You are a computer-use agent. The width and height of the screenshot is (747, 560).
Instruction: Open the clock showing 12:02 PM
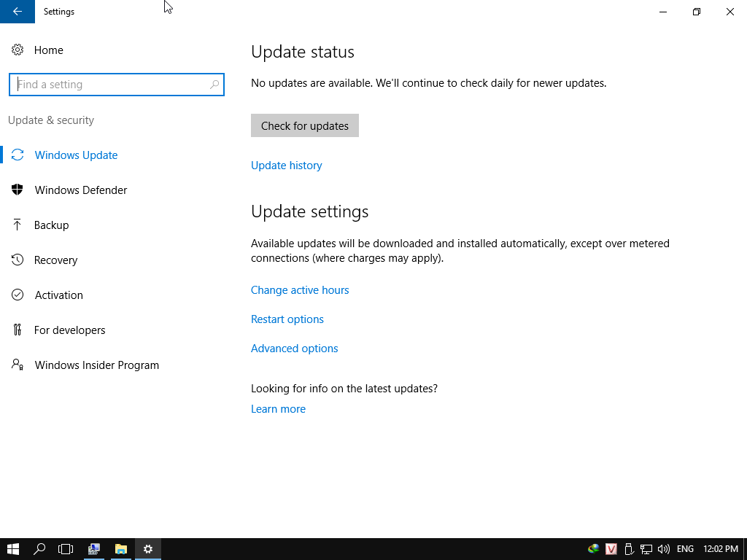(x=721, y=549)
